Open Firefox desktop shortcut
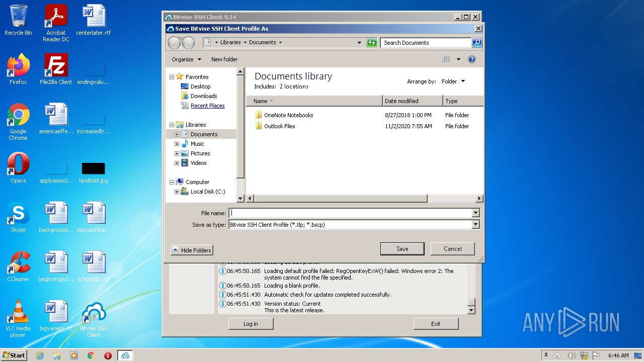 18,69
